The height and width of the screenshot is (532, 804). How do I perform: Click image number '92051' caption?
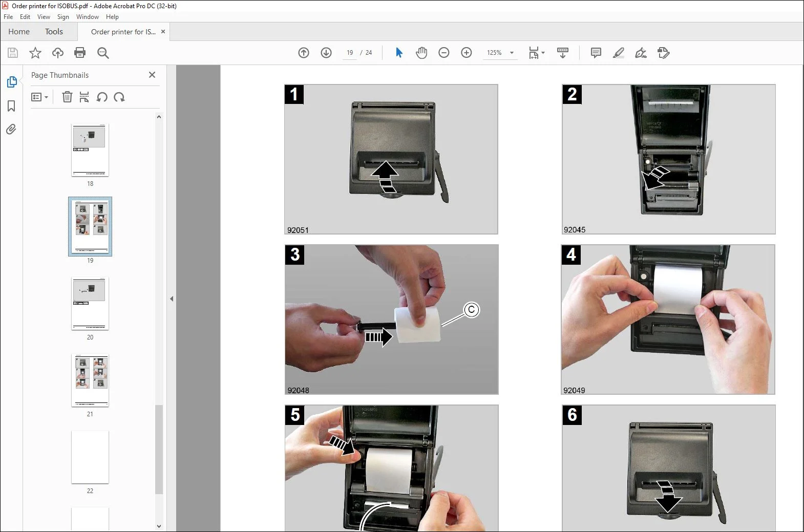point(298,230)
